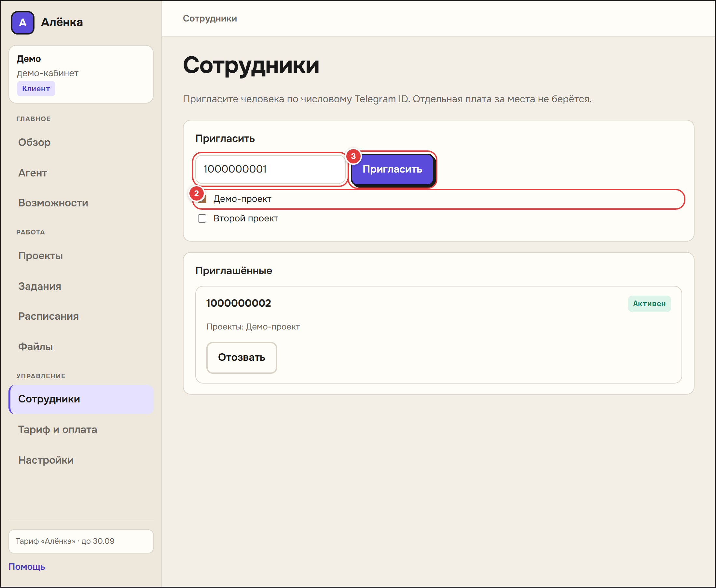The height and width of the screenshot is (588, 716).
Task: Open the Проекты page
Action: coord(41,256)
